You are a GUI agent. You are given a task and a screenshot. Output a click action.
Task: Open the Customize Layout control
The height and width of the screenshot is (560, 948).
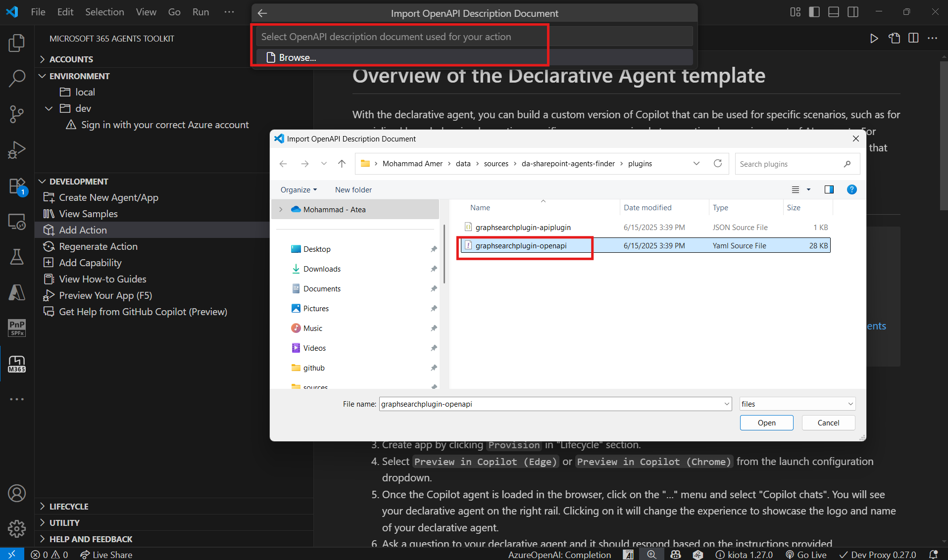coord(795,12)
